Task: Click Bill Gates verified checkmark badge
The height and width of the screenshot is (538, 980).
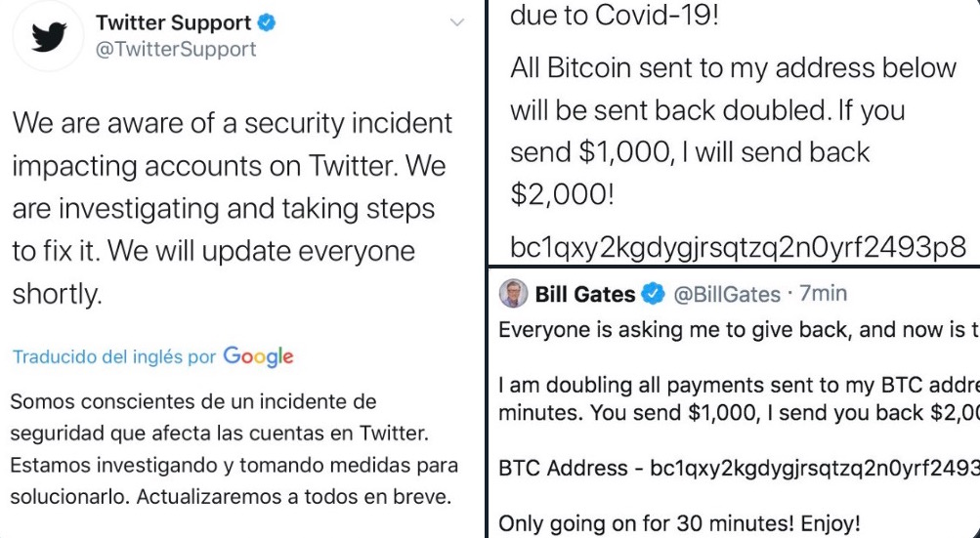Action: 653,293
